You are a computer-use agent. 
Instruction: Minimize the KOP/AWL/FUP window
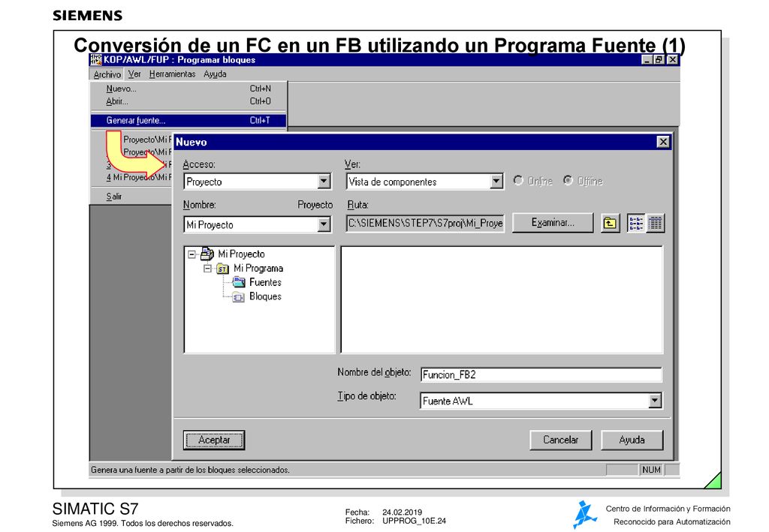click(647, 60)
